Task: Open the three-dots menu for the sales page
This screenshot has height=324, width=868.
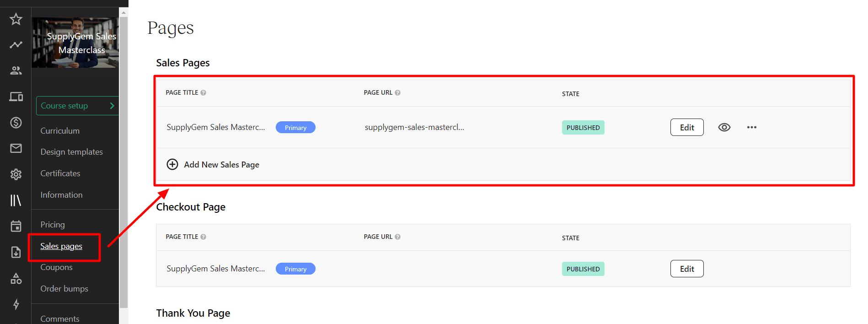Action: 752,127
